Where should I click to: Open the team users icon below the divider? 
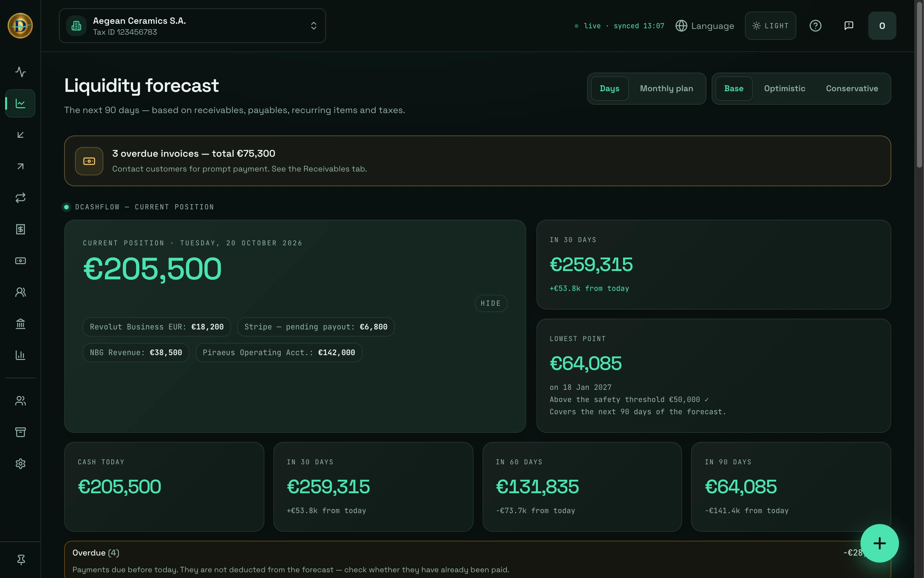20,401
